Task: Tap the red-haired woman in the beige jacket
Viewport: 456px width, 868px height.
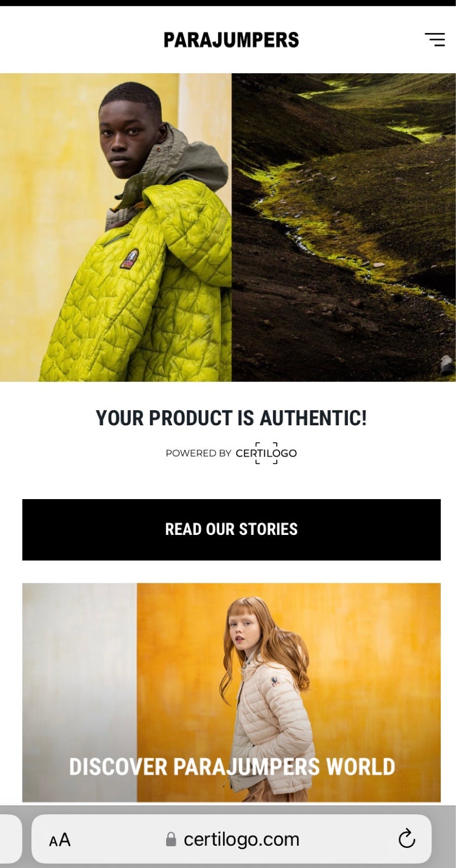Action: tap(267, 700)
